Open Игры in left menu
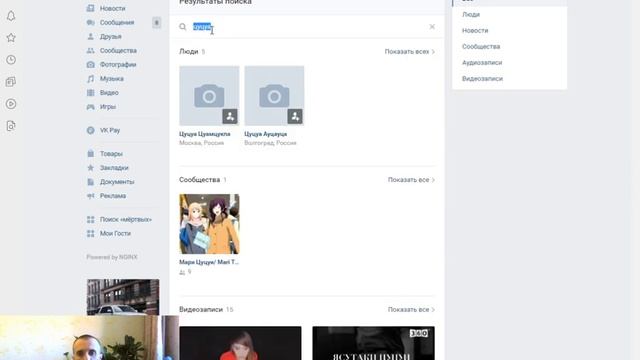This screenshot has width=640, height=360. tap(108, 107)
